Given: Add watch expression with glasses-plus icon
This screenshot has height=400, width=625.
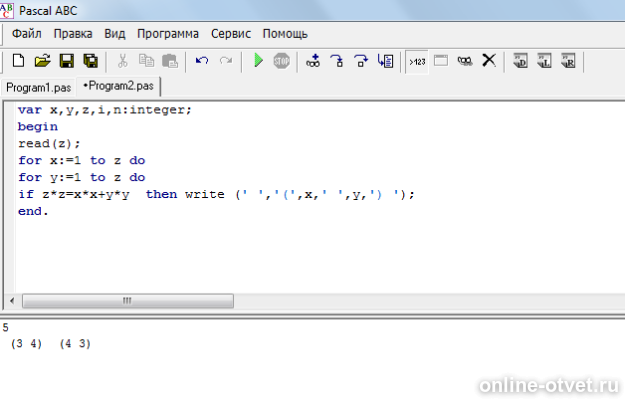Looking at the screenshot, I should (313, 61).
